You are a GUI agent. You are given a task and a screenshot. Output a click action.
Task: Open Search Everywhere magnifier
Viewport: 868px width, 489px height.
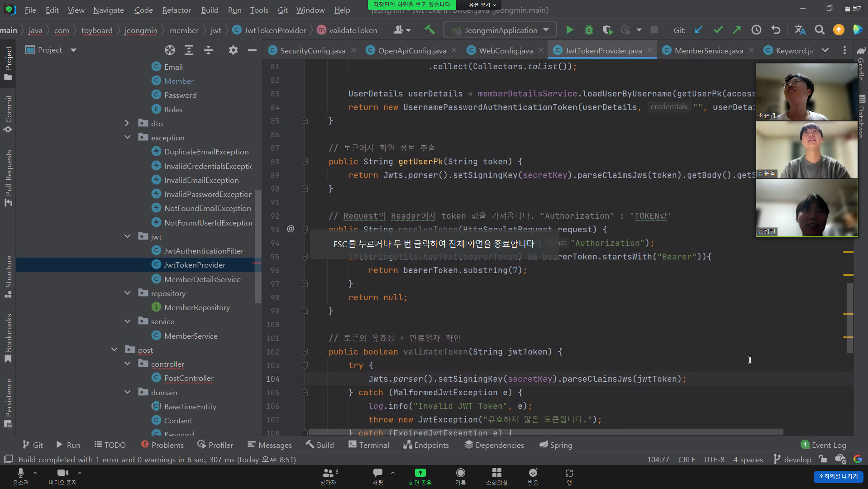(820, 30)
